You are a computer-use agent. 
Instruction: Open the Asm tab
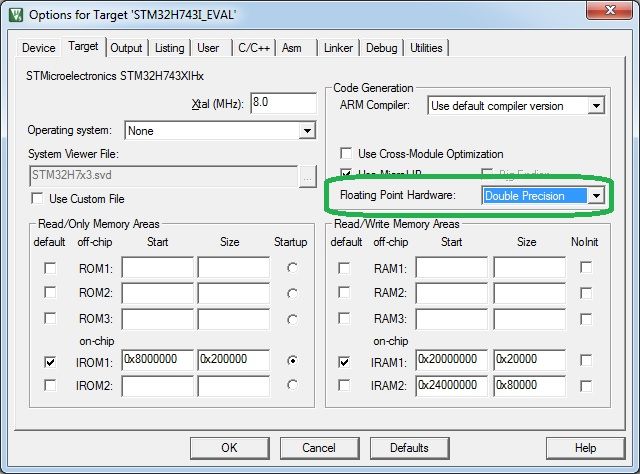click(291, 48)
